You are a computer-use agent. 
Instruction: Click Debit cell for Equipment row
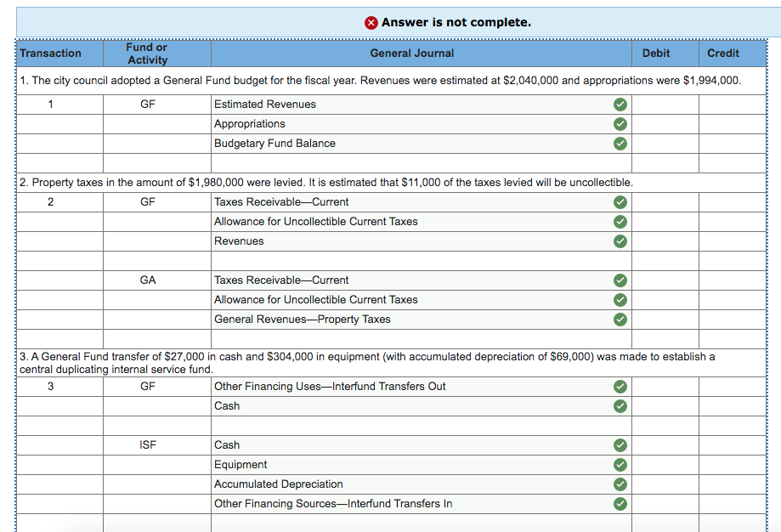pos(665,465)
